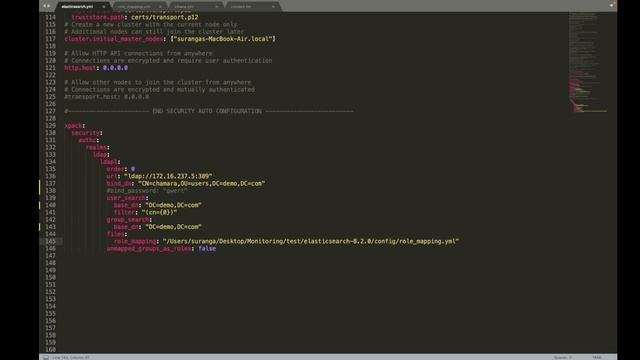Click the realms: key
This screenshot has width=640, height=360.
coord(98,147)
